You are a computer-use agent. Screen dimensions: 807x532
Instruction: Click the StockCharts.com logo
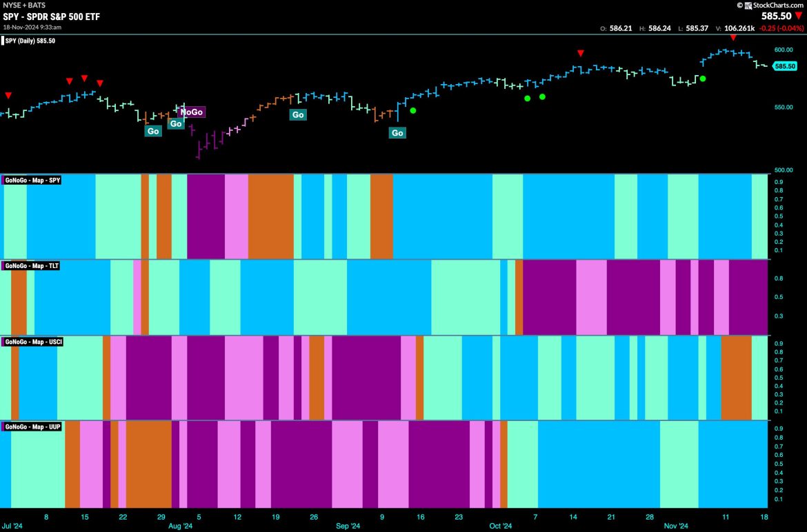(x=768, y=5)
